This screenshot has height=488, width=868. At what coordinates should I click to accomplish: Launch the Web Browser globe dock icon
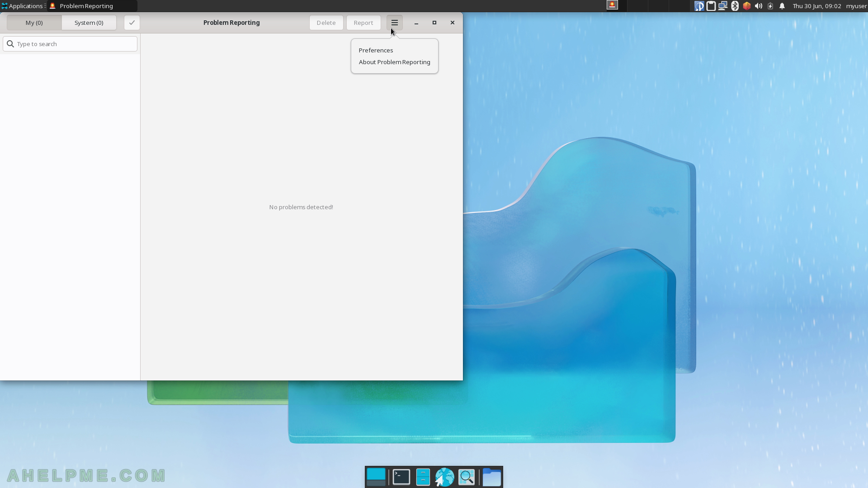click(445, 477)
